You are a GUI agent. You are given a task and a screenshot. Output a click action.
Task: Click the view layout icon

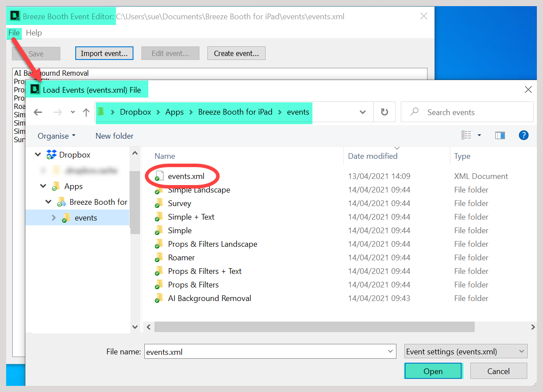click(x=466, y=136)
